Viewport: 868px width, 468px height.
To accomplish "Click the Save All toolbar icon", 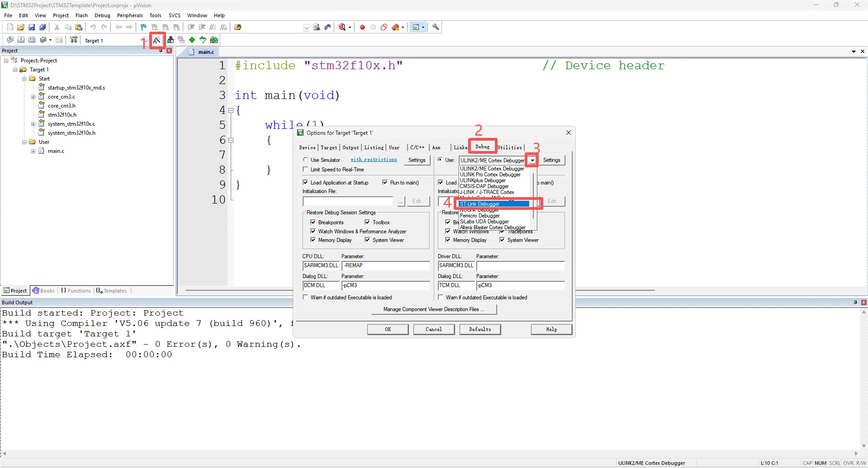I will coord(43,27).
